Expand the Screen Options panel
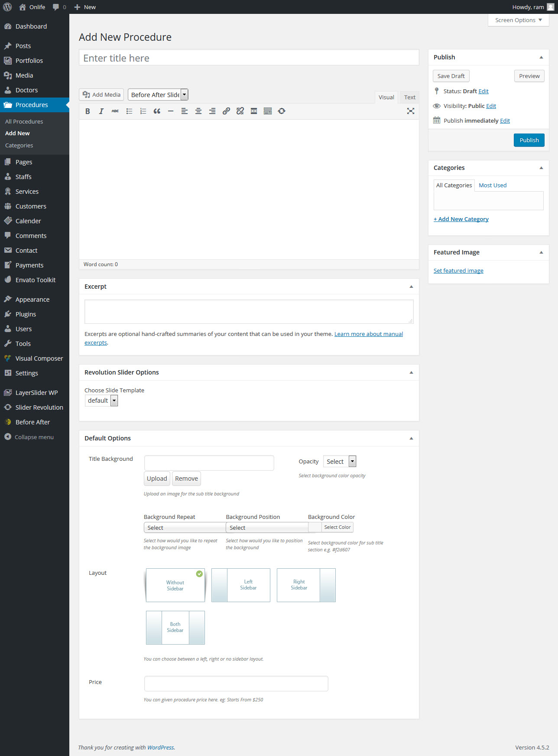The height and width of the screenshot is (756, 558). [x=518, y=20]
